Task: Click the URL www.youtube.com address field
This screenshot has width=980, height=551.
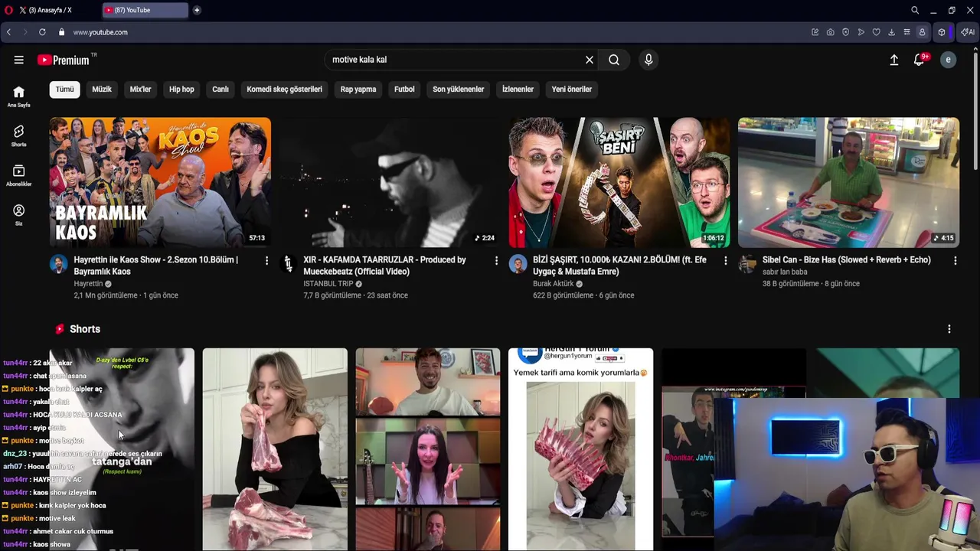Action: pos(100,32)
